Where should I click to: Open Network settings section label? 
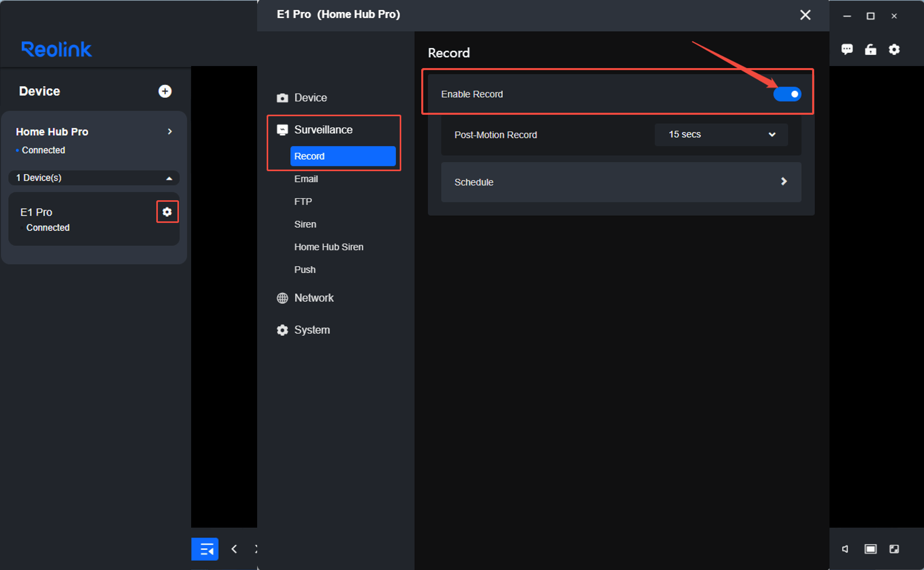314,298
